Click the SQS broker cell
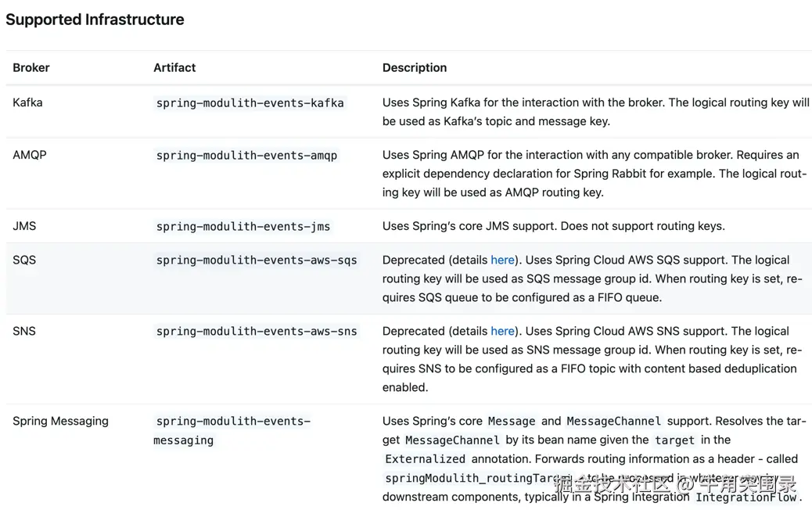This screenshot has height=510, width=812. (x=24, y=260)
